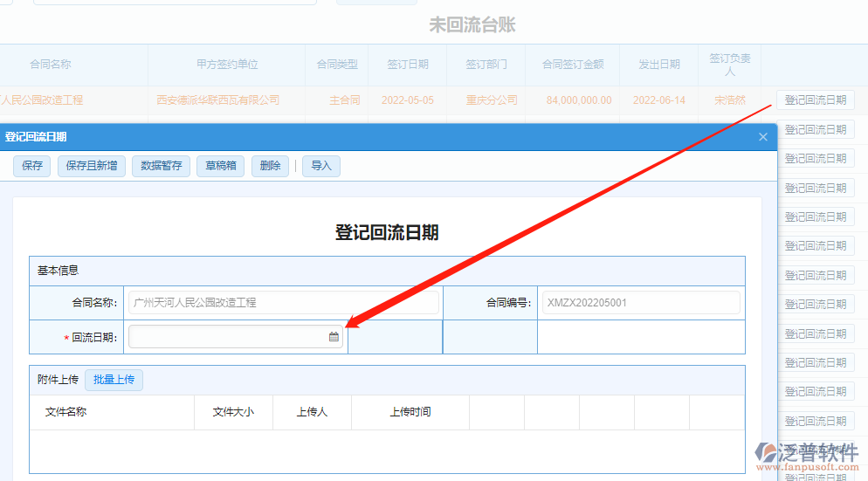Click the 保存且新增 button
This screenshot has width=868, height=481.
point(92,166)
